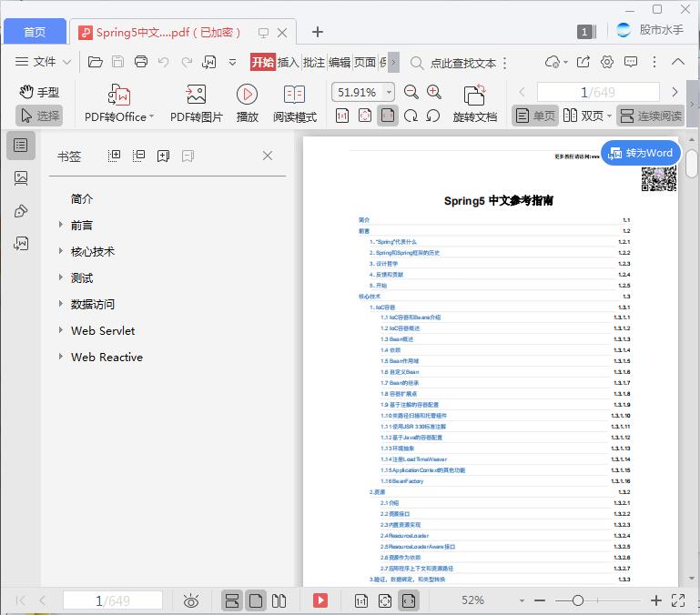Screen dimensions: 700x615
Task: Zoom out with magnifier minus icon
Action: (x=411, y=92)
